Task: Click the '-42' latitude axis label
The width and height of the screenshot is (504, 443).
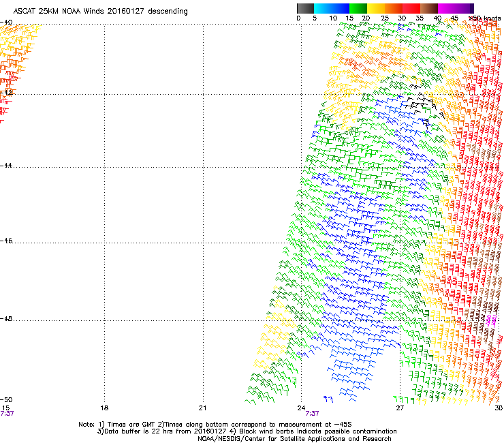Action: [6, 92]
